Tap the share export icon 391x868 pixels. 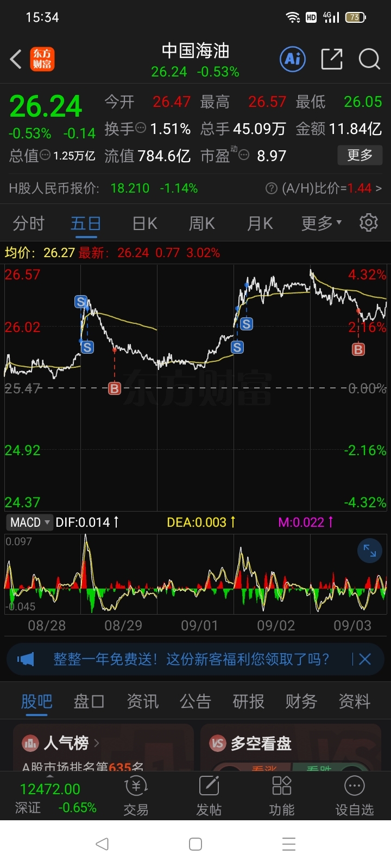(332, 59)
